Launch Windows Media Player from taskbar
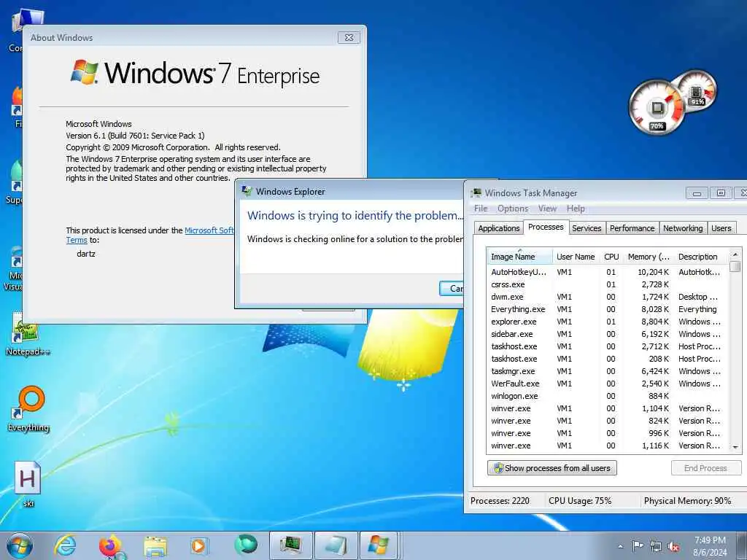This screenshot has width=747, height=560. click(199, 545)
